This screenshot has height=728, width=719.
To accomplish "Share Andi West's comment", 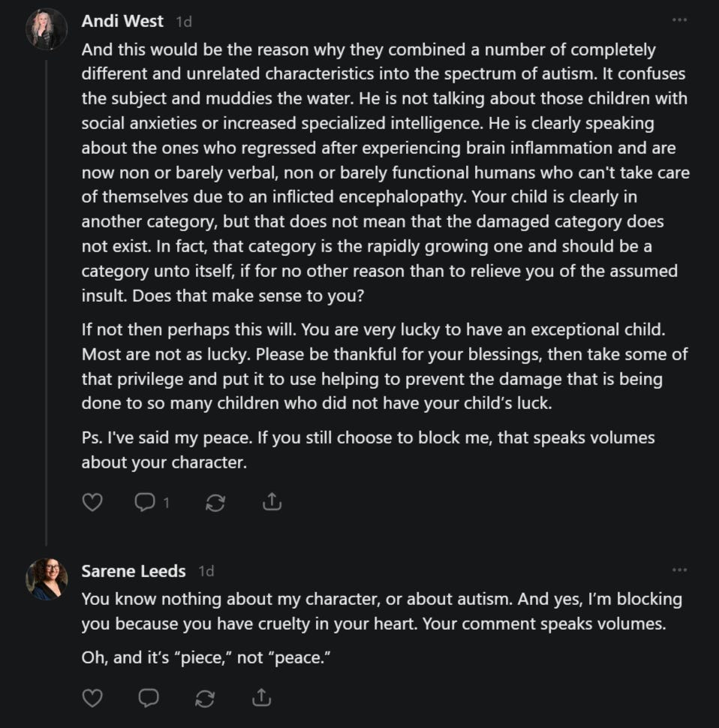I will tap(272, 502).
